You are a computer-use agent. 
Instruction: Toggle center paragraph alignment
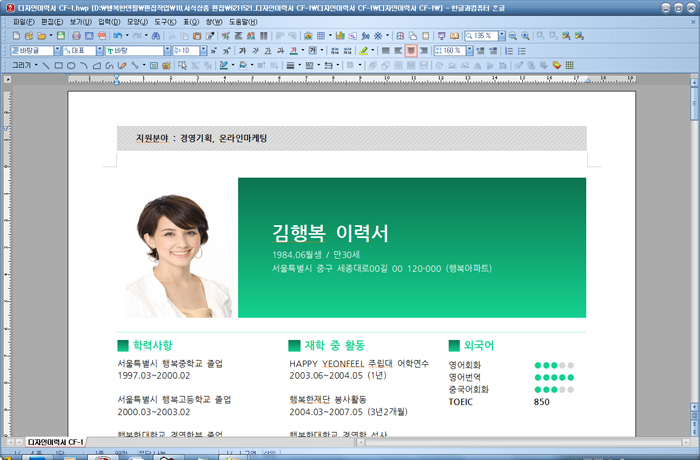pyautogui.click(x=411, y=51)
